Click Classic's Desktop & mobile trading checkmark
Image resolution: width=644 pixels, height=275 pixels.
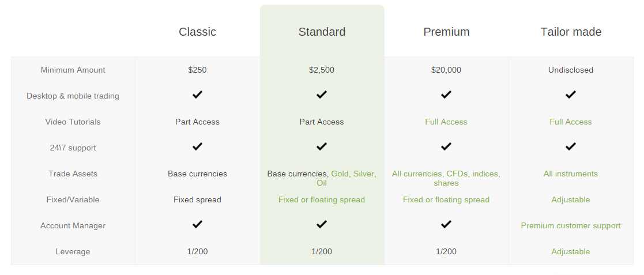click(198, 95)
